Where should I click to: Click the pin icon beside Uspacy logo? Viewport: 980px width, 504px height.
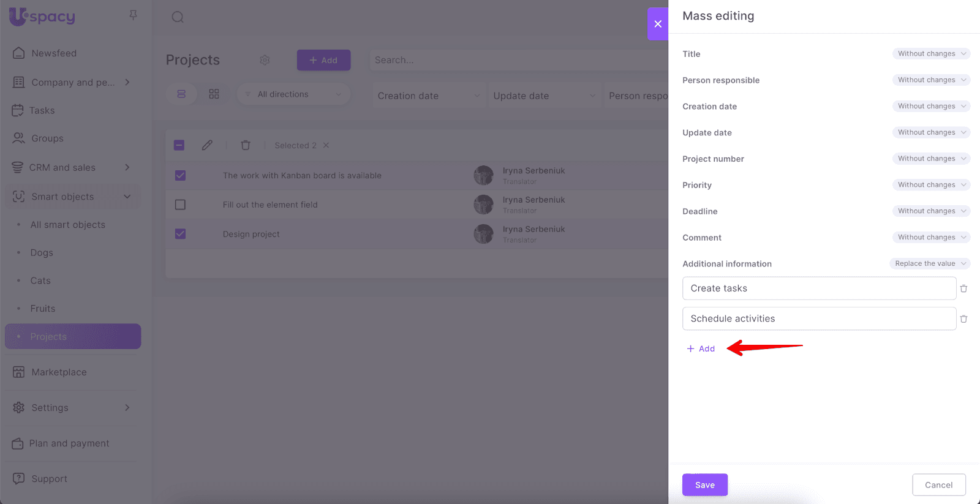click(133, 15)
